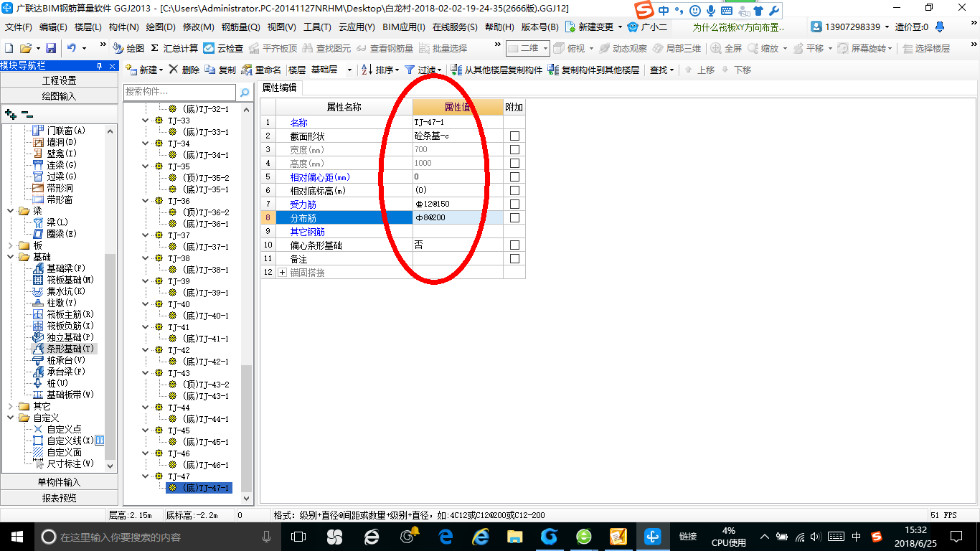Image resolution: width=980 pixels, height=551 pixels.
Task: Click component search input field
Action: (179, 92)
